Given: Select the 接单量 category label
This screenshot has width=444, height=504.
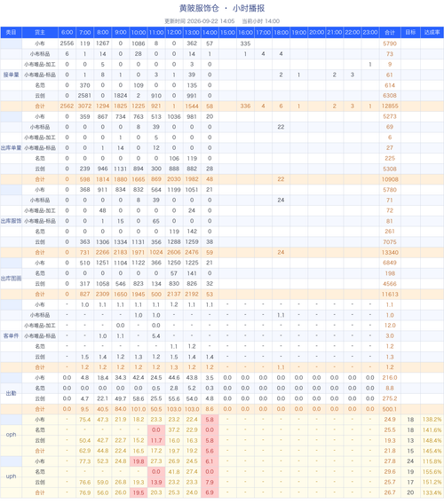Looking at the screenshot, I should click(x=11, y=75).
